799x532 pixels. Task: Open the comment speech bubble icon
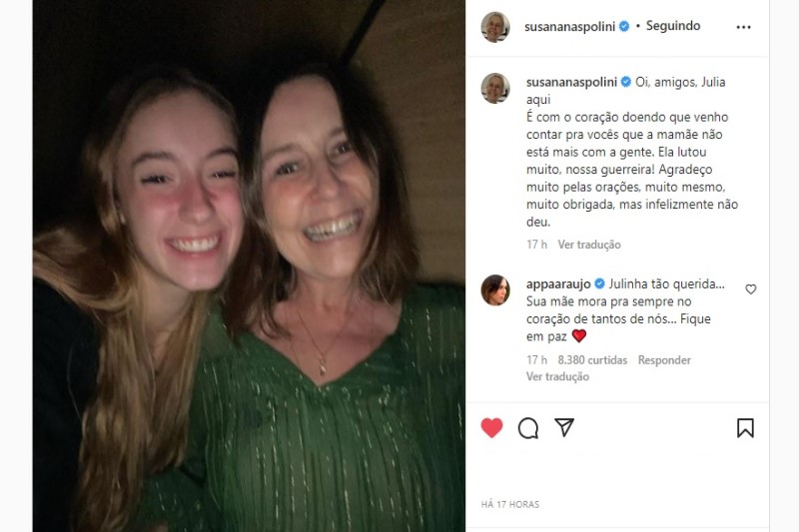click(x=528, y=428)
